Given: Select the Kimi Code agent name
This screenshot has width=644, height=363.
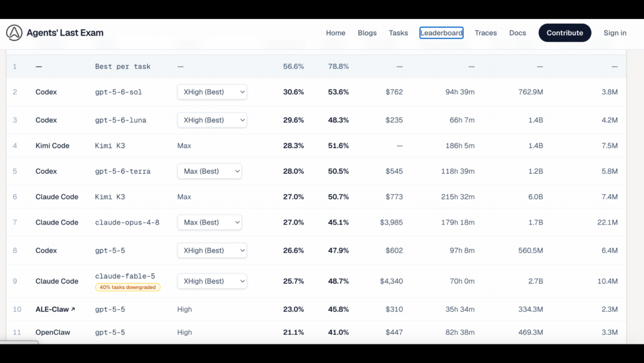Looking at the screenshot, I should [52, 146].
